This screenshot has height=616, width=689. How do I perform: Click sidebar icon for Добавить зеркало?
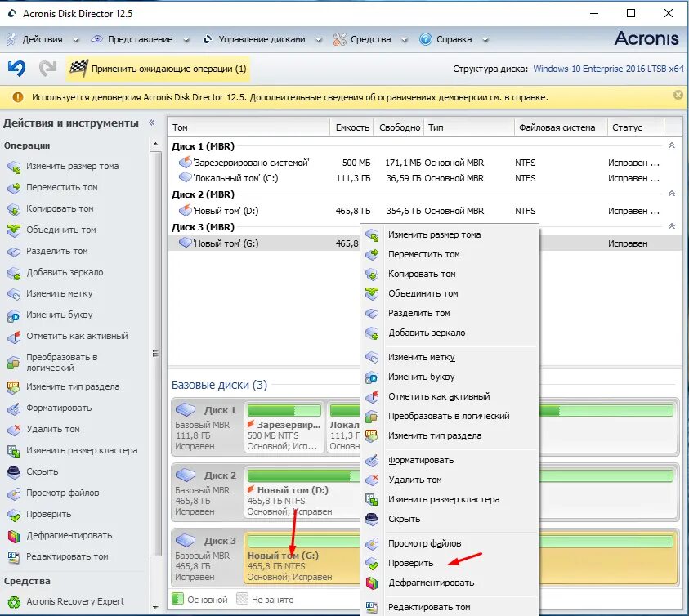pyautogui.click(x=14, y=273)
